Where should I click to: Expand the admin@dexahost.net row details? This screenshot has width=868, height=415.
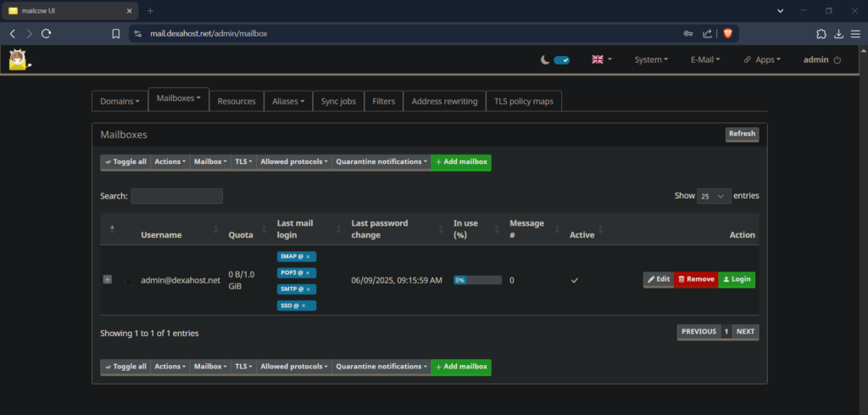tap(108, 280)
